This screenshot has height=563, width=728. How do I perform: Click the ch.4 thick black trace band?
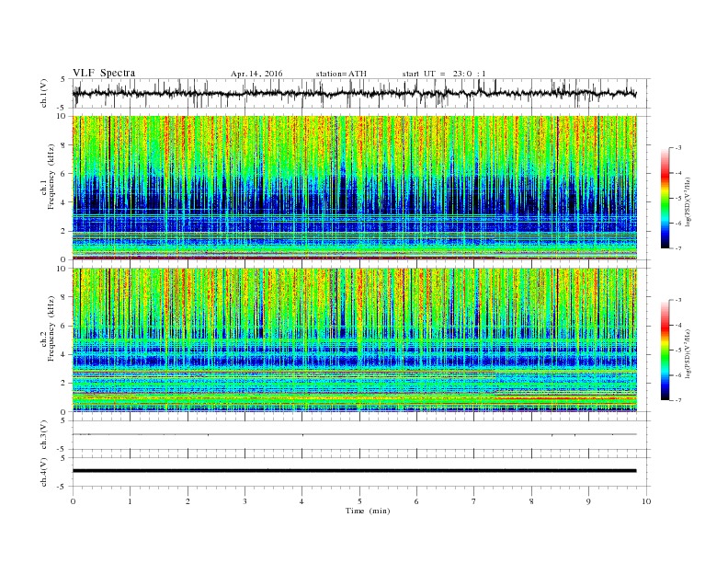point(355,471)
